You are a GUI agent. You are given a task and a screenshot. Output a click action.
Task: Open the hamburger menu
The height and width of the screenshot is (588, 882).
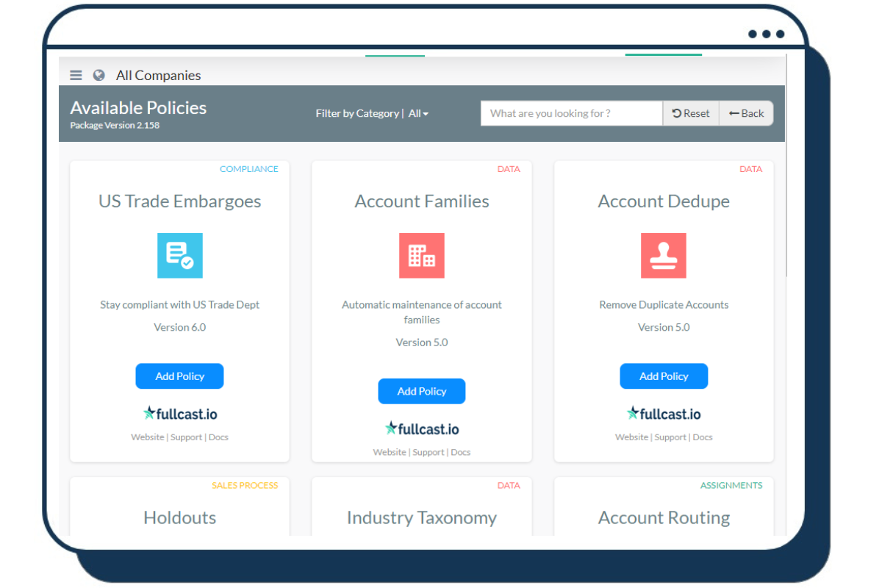76,75
